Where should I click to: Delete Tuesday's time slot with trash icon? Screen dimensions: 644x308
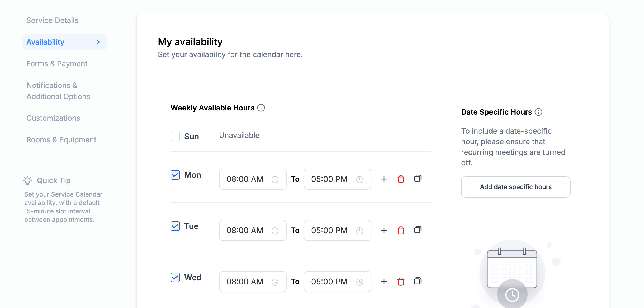401,230
